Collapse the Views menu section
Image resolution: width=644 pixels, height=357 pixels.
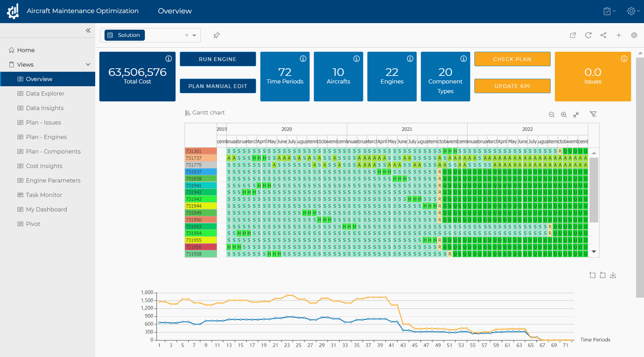(x=88, y=65)
